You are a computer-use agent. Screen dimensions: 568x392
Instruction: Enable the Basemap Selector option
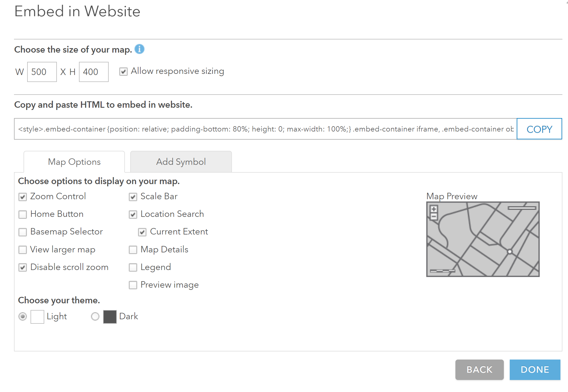point(23,232)
